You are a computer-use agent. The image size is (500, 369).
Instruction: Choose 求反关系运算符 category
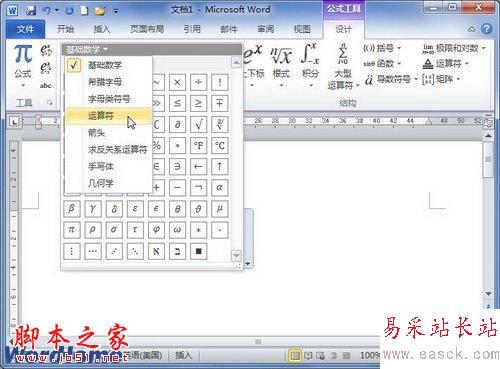pos(109,150)
